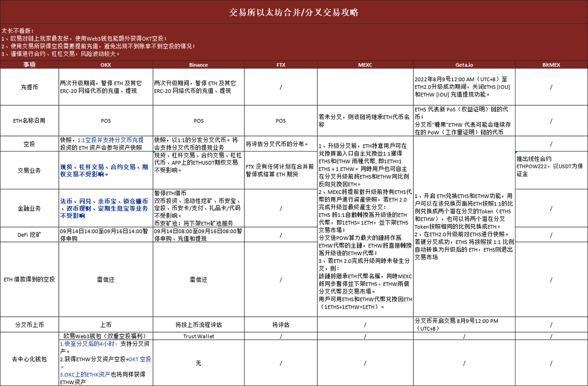This screenshot has height=386, width=588.
Task: Select the 金融业务 row label
Action: coord(29,208)
